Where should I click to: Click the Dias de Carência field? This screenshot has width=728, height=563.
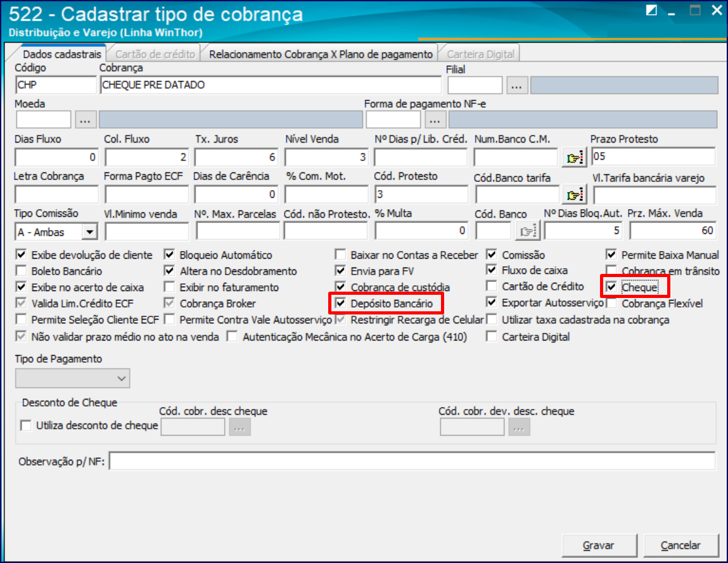(236, 194)
